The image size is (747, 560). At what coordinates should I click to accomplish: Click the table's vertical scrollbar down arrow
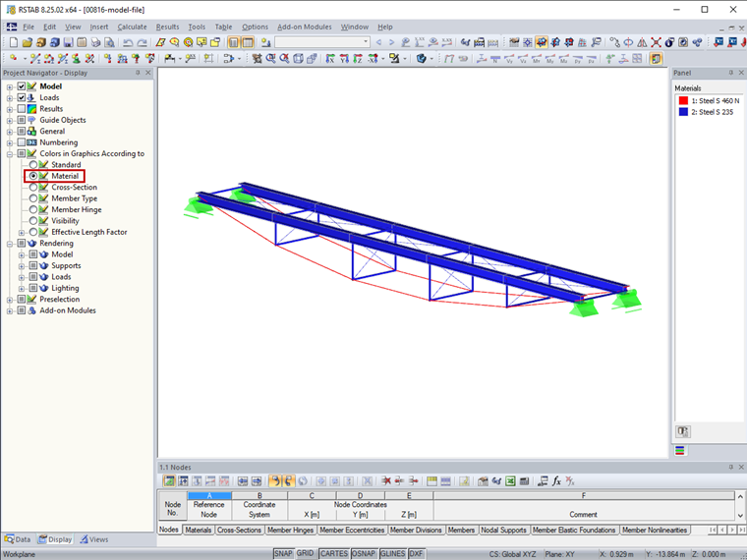pos(740,515)
